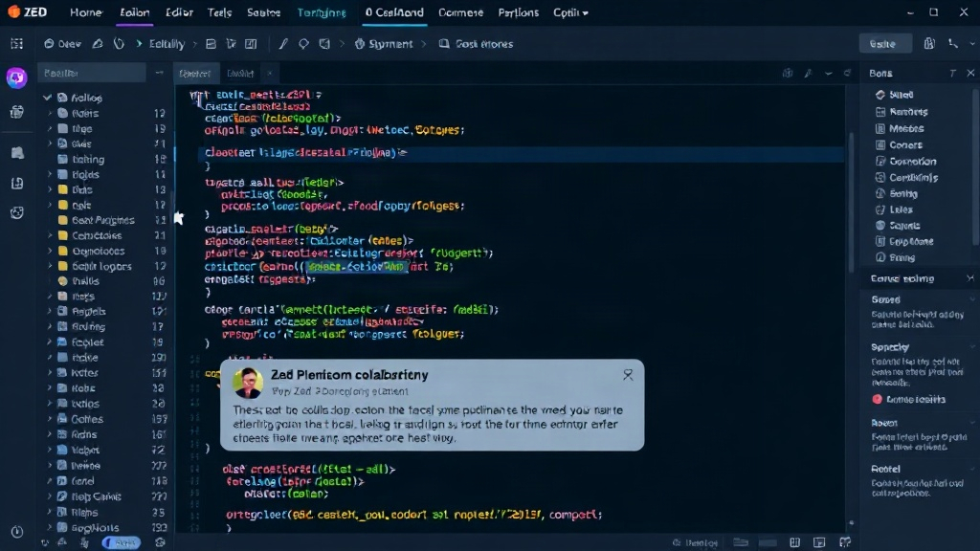Image resolution: width=980 pixels, height=551 pixels.
Task: Close the second editor tab
Action: 269,73
